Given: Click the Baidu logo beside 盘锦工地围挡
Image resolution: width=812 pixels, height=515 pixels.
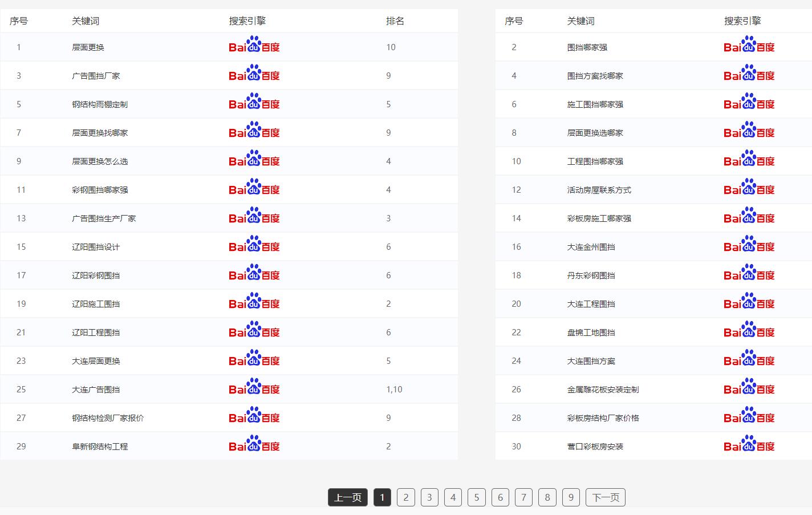Looking at the screenshot, I should [749, 330].
